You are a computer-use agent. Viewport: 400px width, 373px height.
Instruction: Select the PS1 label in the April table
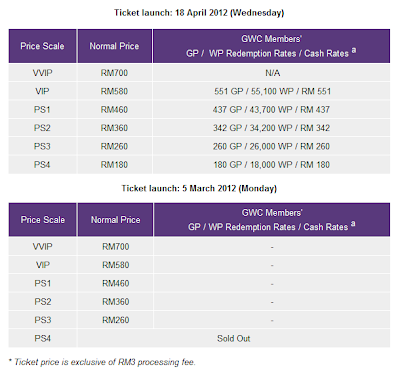pyautogui.click(x=42, y=110)
